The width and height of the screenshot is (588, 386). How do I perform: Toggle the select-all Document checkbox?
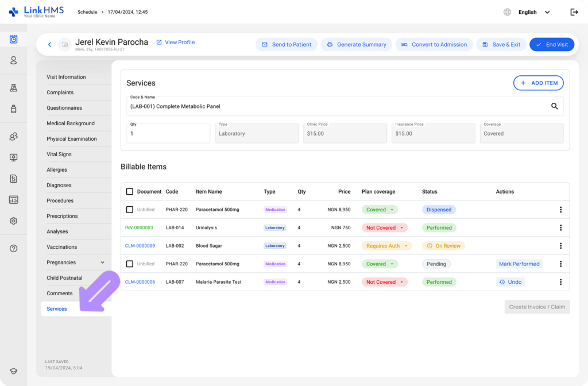(129, 192)
